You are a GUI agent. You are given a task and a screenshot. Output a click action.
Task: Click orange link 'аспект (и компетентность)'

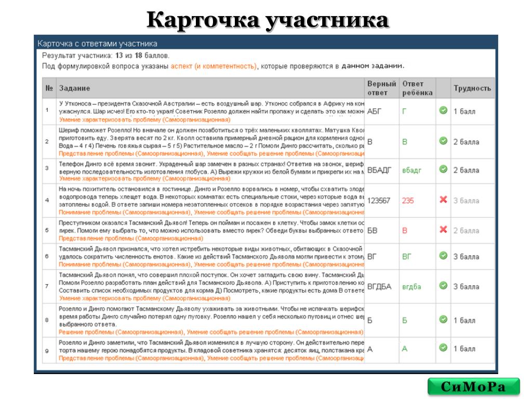(214, 66)
